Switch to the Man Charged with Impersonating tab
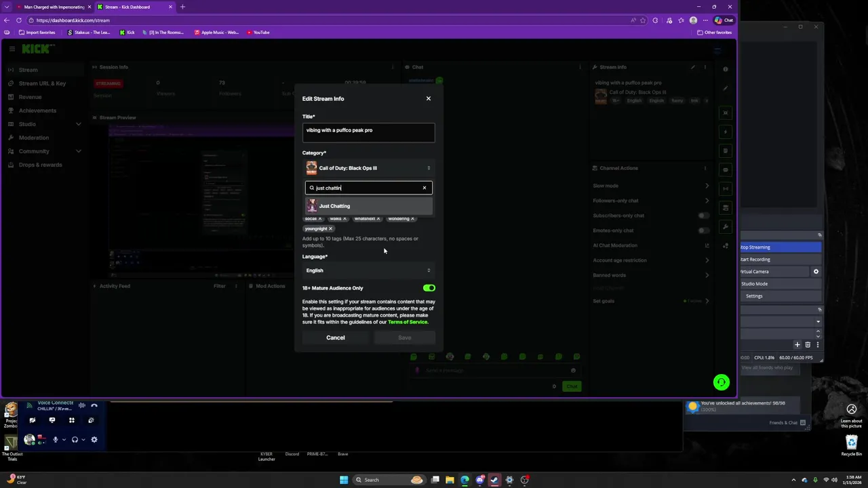868x488 pixels. (x=52, y=7)
